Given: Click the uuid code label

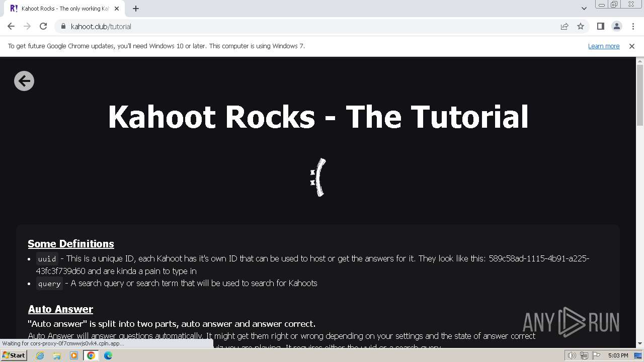Looking at the screenshot, I should 47,259.
